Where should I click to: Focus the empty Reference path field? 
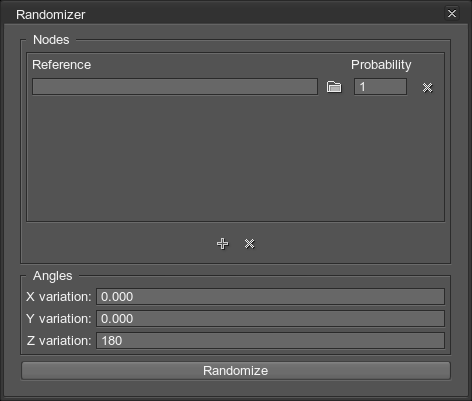pos(175,87)
